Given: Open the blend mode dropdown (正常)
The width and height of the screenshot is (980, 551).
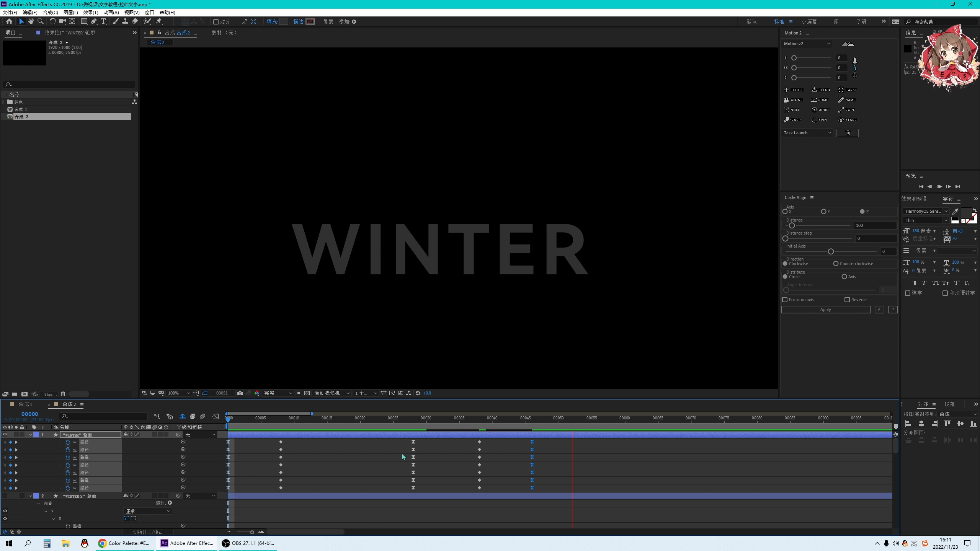Looking at the screenshot, I should click(148, 511).
